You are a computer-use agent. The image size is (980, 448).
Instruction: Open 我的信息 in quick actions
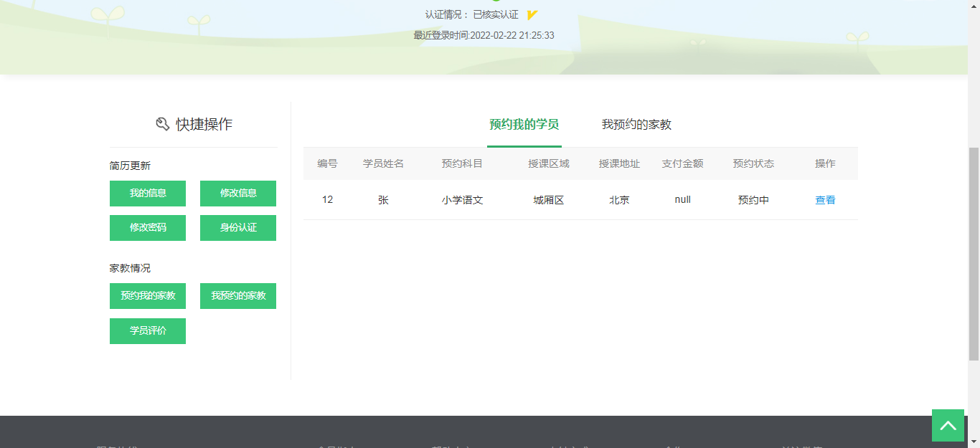148,194
